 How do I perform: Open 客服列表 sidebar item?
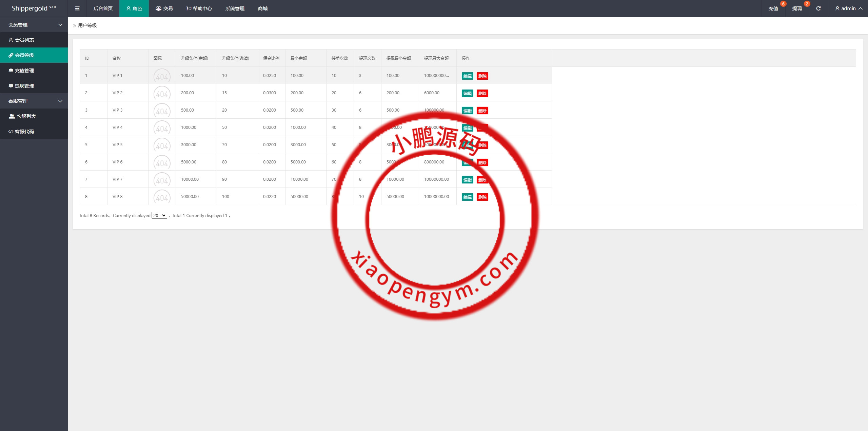(x=26, y=116)
